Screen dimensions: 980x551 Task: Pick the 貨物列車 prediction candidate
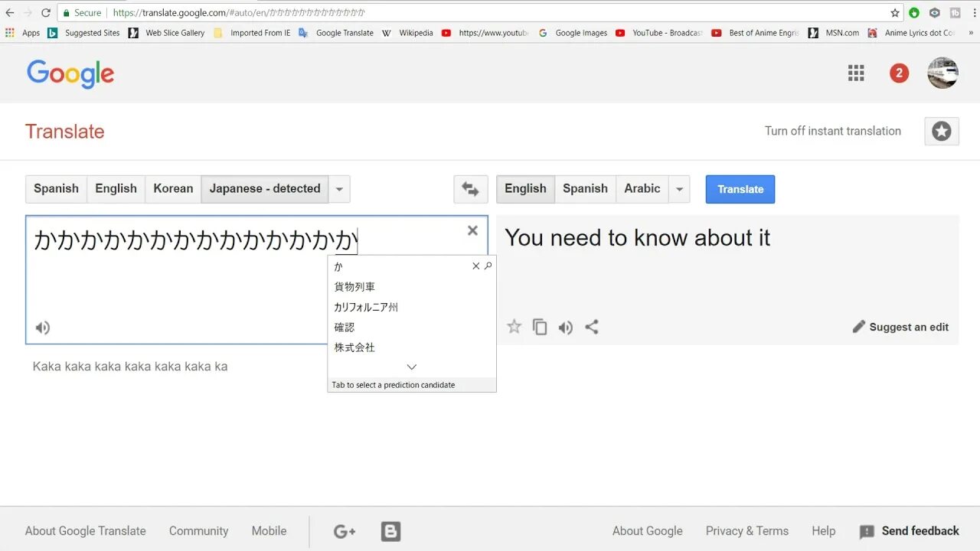coord(354,287)
